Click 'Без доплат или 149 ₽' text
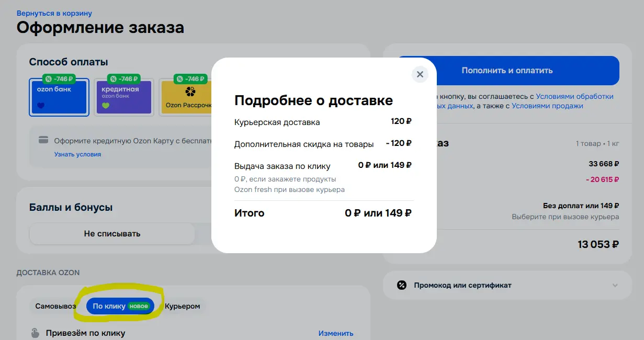Screen dimensions: 644x340 coord(581,206)
